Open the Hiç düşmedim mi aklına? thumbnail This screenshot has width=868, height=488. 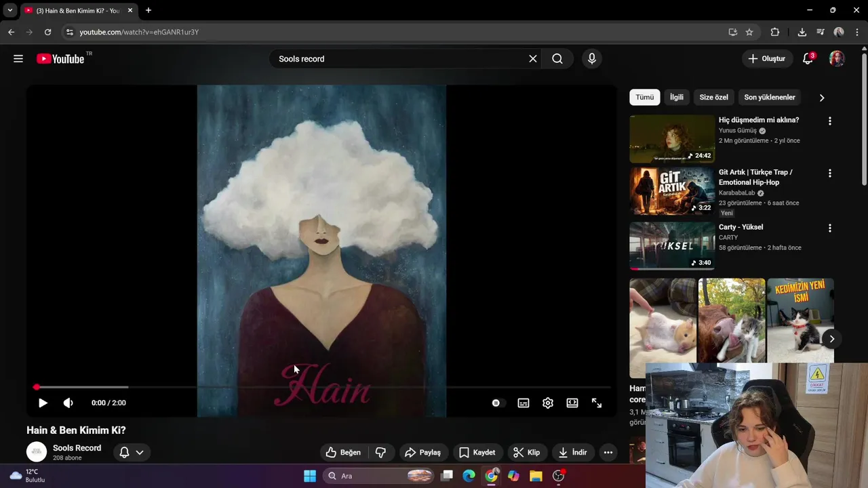[x=672, y=139]
